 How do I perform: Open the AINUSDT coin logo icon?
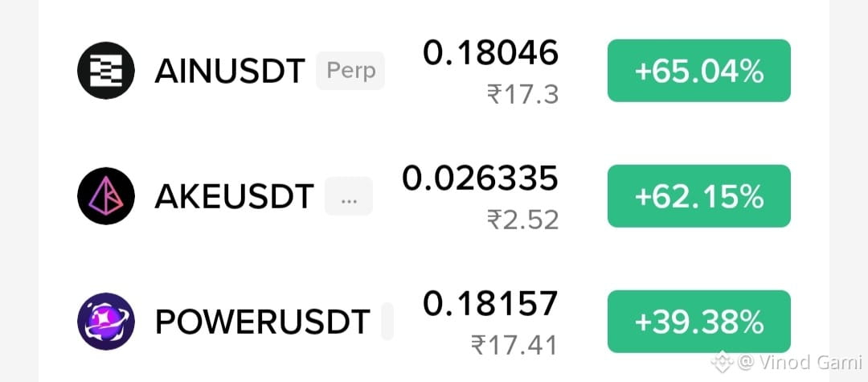pyautogui.click(x=106, y=70)
